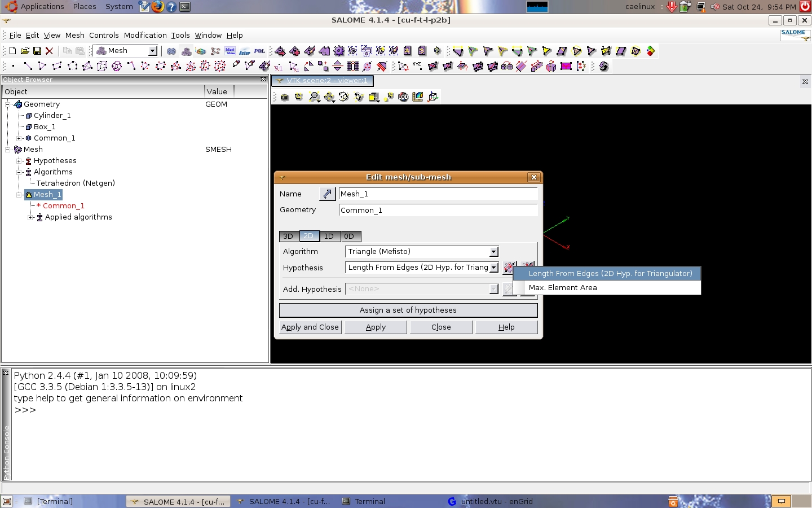Open the Algorithm Triangle (Mefisto) dropdown

click(493, 252)
